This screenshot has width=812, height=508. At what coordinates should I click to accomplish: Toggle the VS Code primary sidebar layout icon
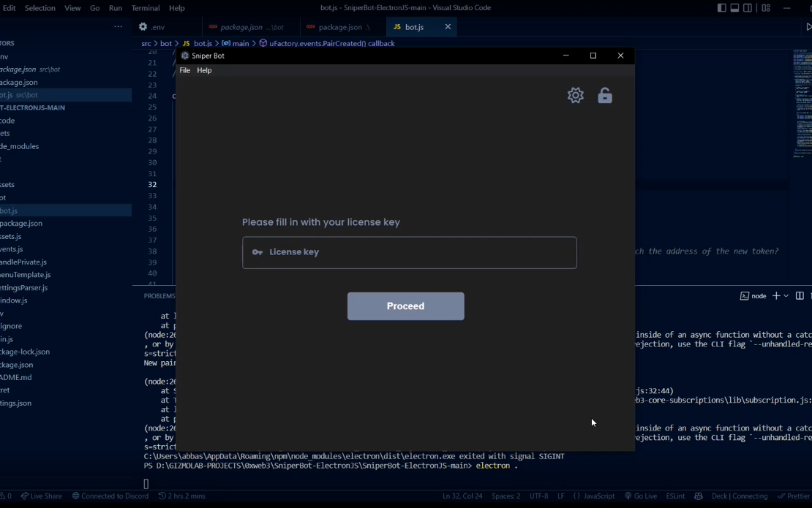[721, 8]
